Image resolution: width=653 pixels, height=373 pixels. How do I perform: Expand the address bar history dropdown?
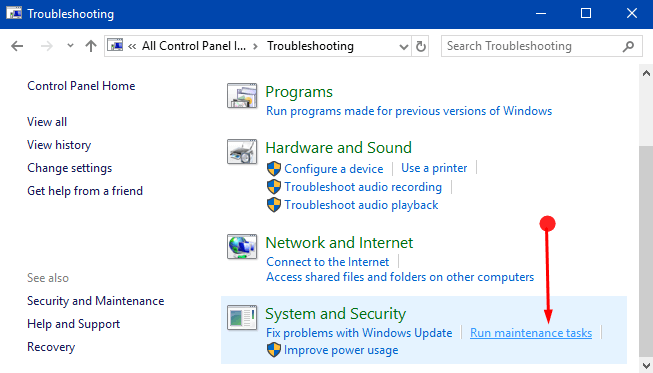404,46
